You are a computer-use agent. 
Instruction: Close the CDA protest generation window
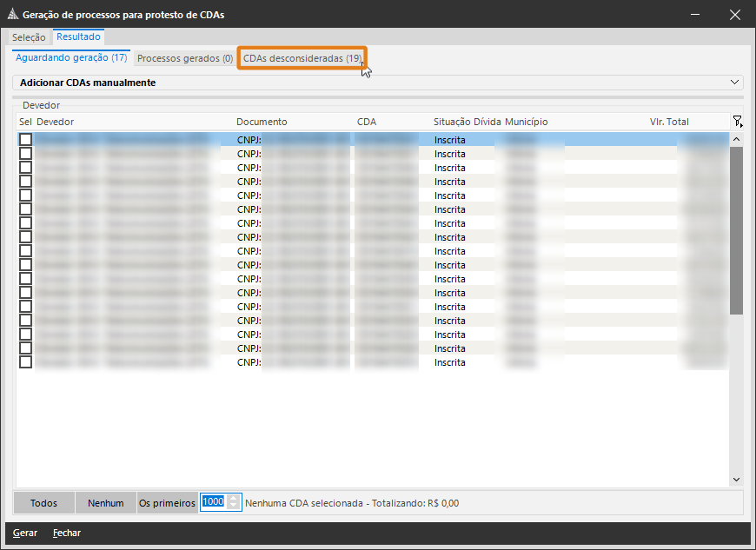click(x=735, y=15)
